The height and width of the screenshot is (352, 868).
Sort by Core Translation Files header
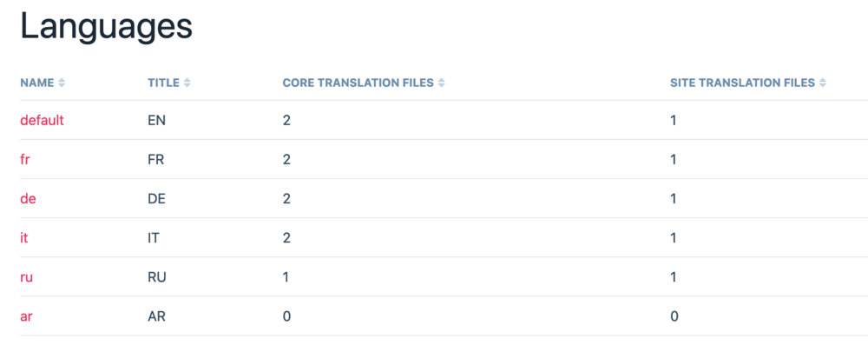(x=358, y=83)
